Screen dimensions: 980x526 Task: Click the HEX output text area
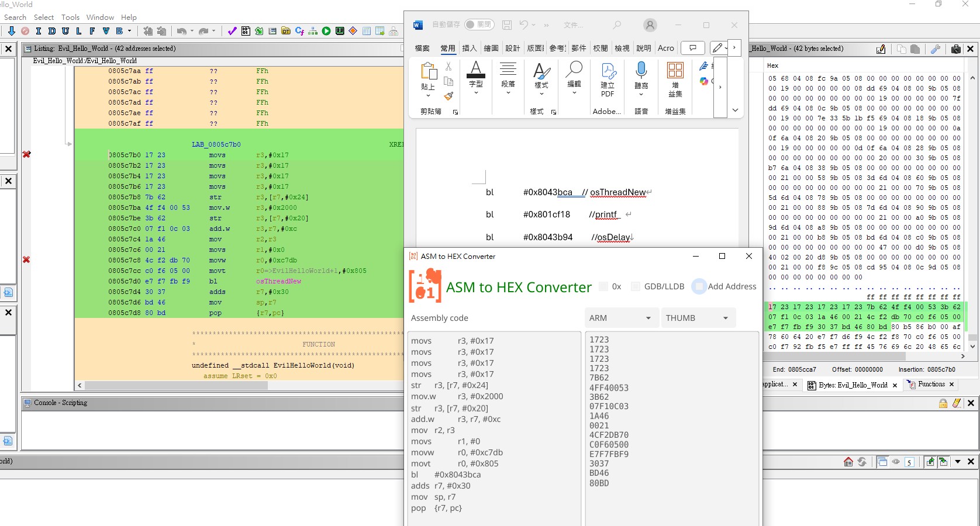(672, 428)
